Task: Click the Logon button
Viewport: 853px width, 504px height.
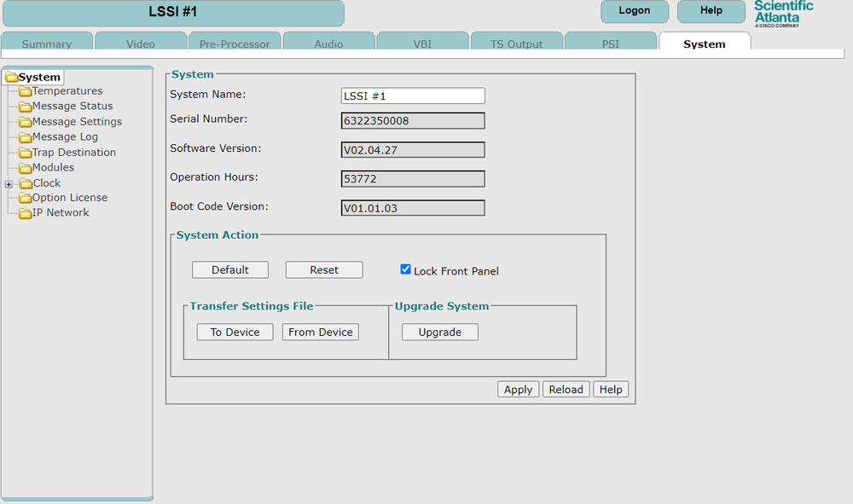Action: tap(634, 11)
